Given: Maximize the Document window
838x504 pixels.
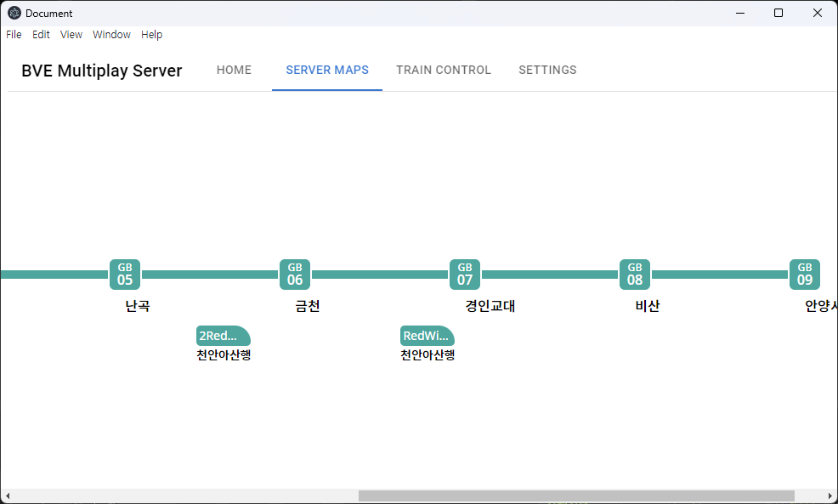Looking at the screenshot, I should tap(779, 13).
